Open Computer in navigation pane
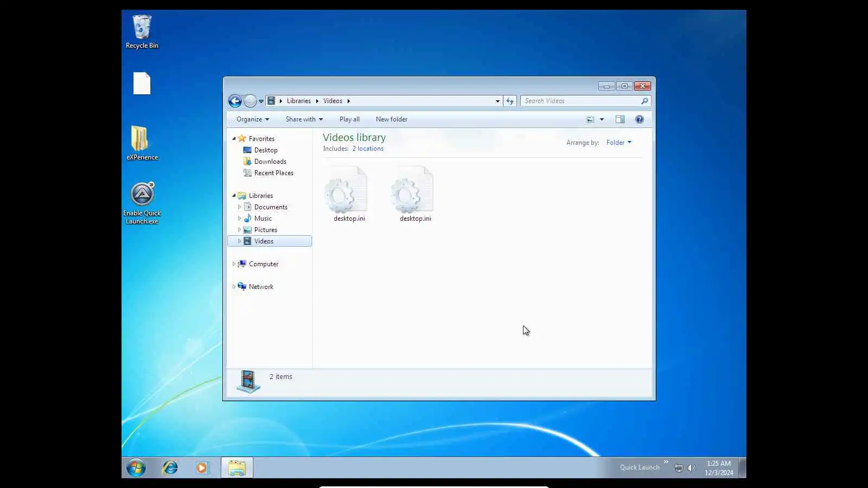The image size is (868, 488). point(264,264)
